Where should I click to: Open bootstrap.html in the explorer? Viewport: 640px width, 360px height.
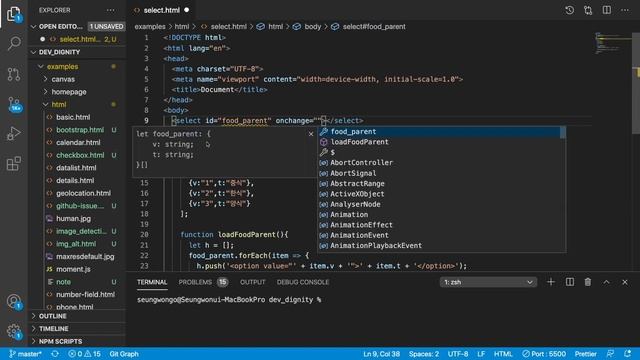click(78, 130)
